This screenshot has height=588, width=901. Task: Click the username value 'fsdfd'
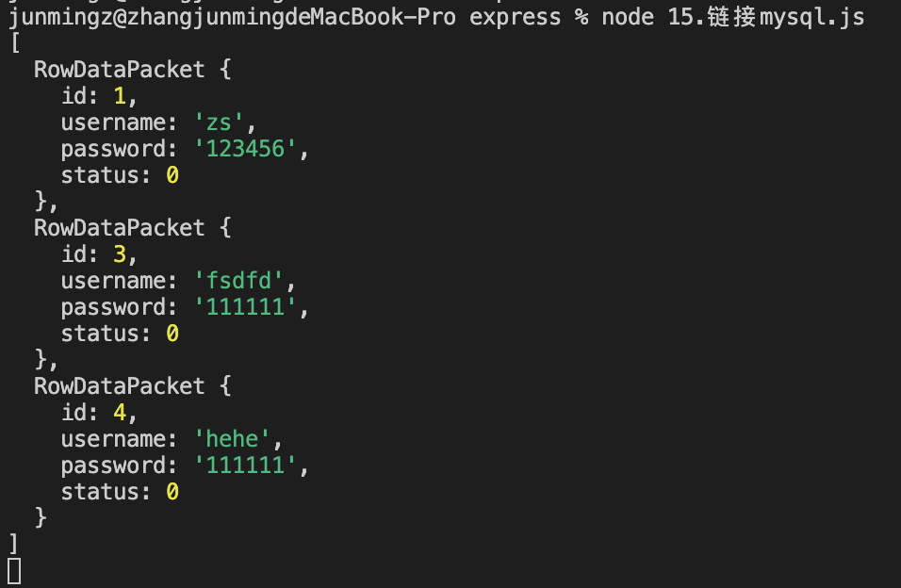coord(238,281)
